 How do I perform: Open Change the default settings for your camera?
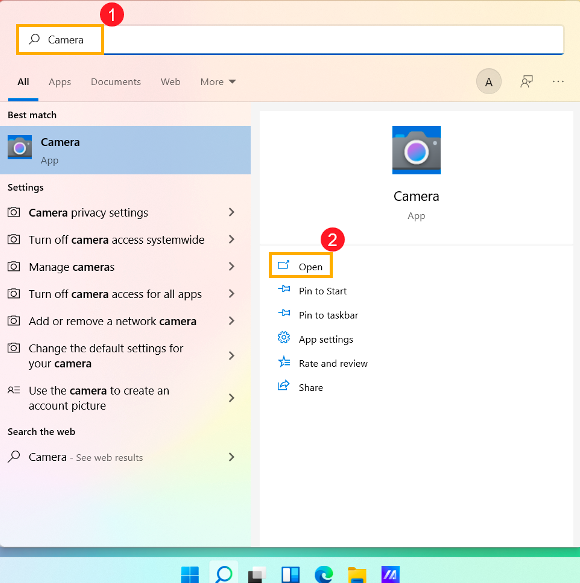[x=106, y=356]
